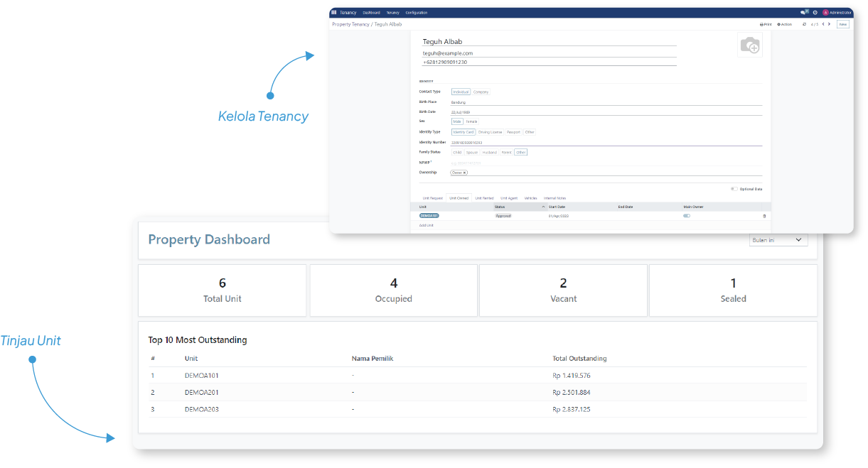Open the Administrator user menu

click(837, 12)
